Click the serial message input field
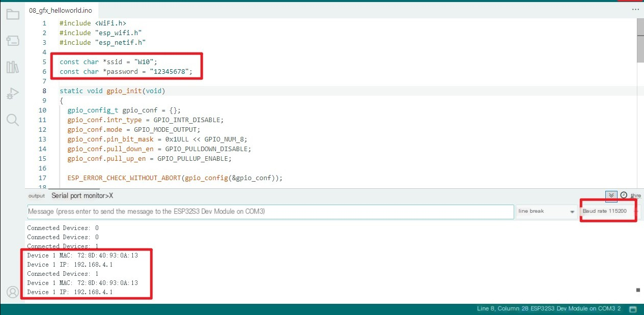Image resolution: width=644 pixels, height=315 pixels. (x=270, y=211)
